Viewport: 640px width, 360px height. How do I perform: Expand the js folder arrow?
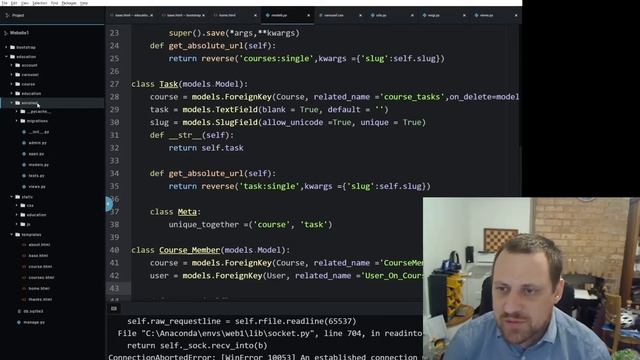(17, 224)
